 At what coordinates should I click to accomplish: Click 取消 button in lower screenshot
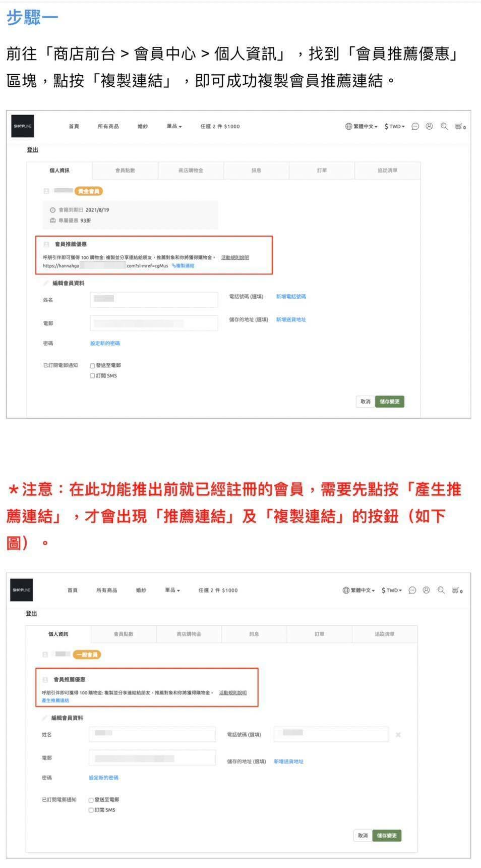coord(363,836)
